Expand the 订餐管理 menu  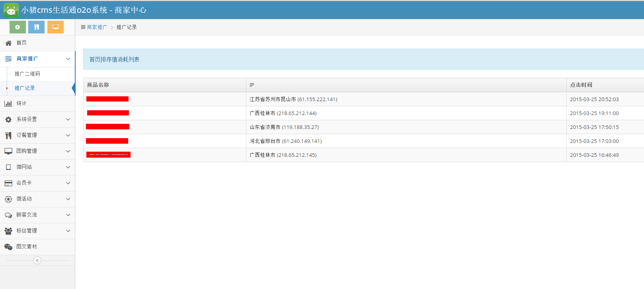pyautogui.click(x=37, y=135)
